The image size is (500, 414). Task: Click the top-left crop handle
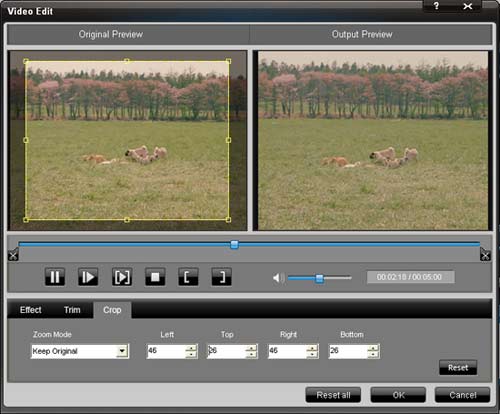26,61
